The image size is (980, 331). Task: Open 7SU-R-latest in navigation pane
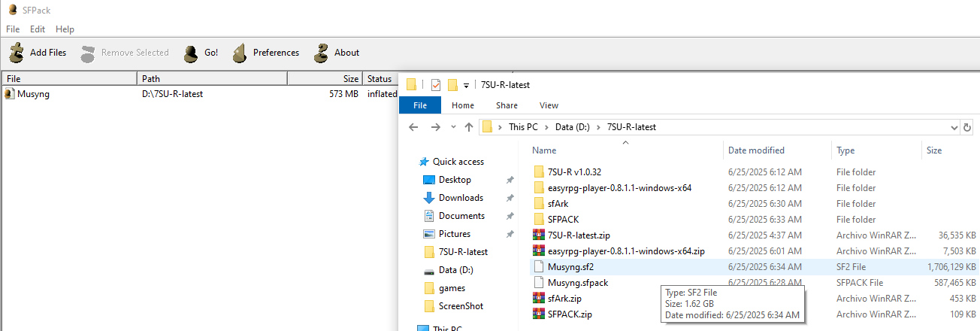pos(463,252)
